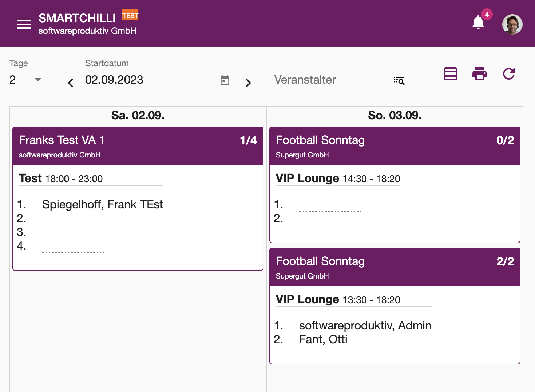The image size is (535, 392).
Task: Open the hamburger navigation menu
Action: pyautogui.click(x=24, y=24)
